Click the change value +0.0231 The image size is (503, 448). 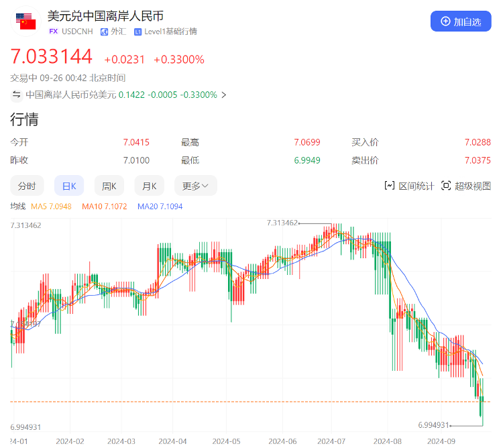pos(125,59)
